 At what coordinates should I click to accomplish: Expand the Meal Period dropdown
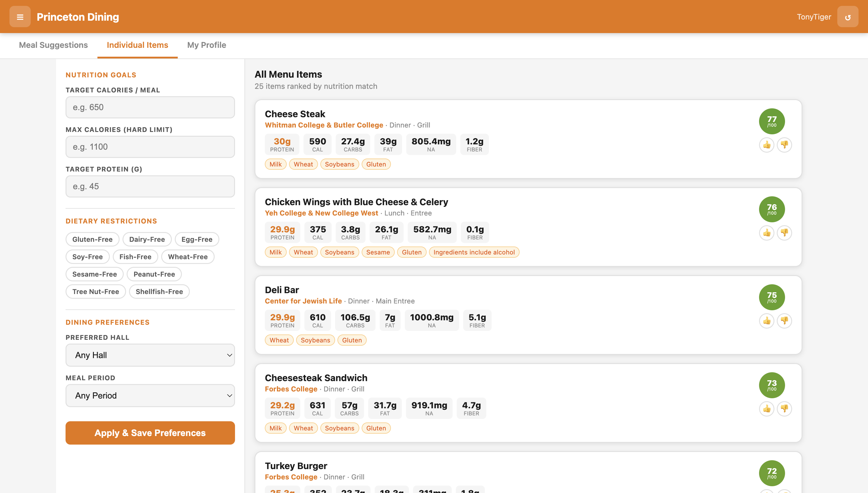click(x=150, y=395)
